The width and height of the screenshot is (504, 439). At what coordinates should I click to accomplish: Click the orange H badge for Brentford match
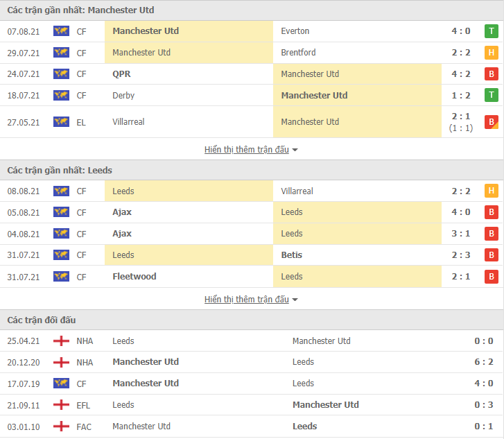point(491,53)
